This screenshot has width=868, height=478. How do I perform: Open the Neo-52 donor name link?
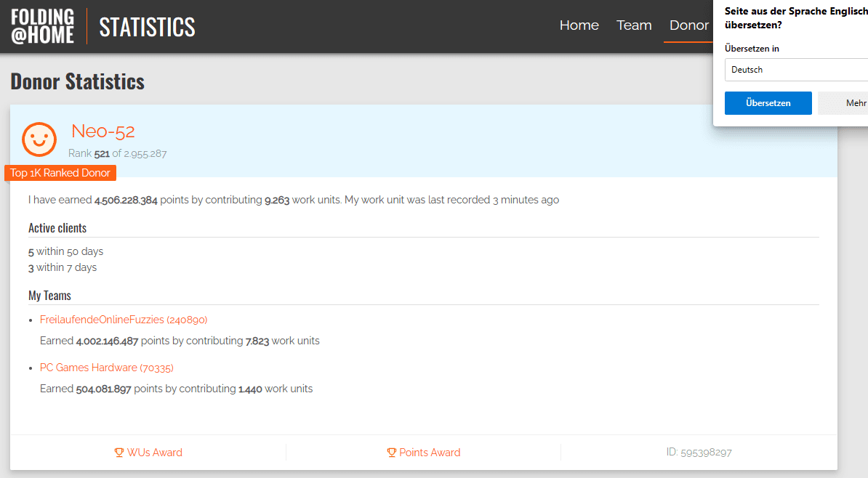coord(103,131)
